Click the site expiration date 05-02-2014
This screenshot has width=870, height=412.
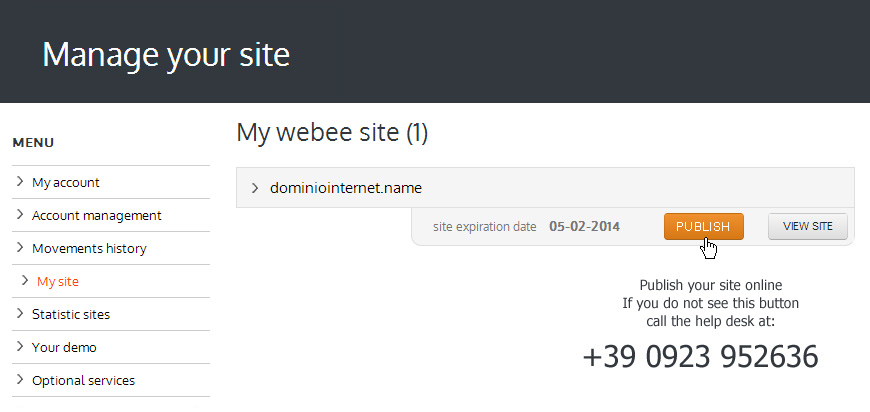point(584,227)
